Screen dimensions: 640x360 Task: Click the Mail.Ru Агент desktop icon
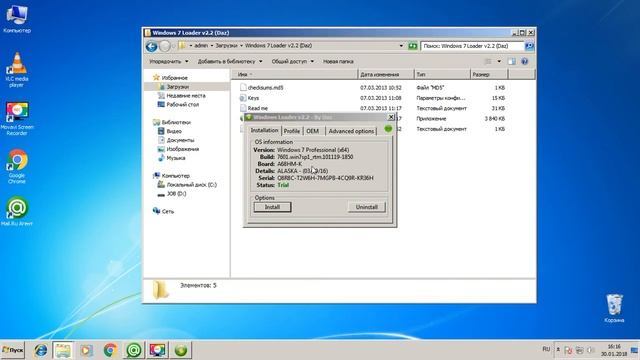pyautogui.click(x=17, y=211)
